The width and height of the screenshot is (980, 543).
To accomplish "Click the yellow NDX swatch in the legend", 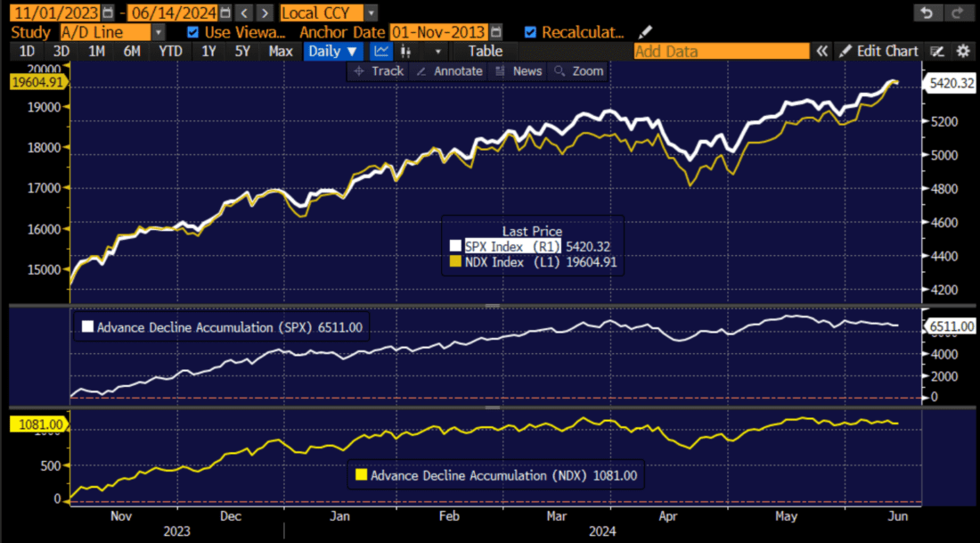I will pos(456,262).
